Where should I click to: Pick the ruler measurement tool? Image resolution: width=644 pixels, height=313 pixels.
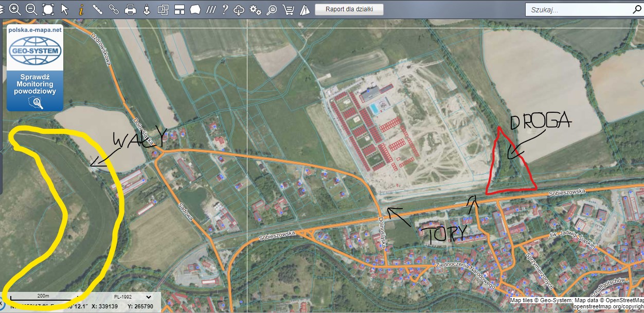(97, 9)
